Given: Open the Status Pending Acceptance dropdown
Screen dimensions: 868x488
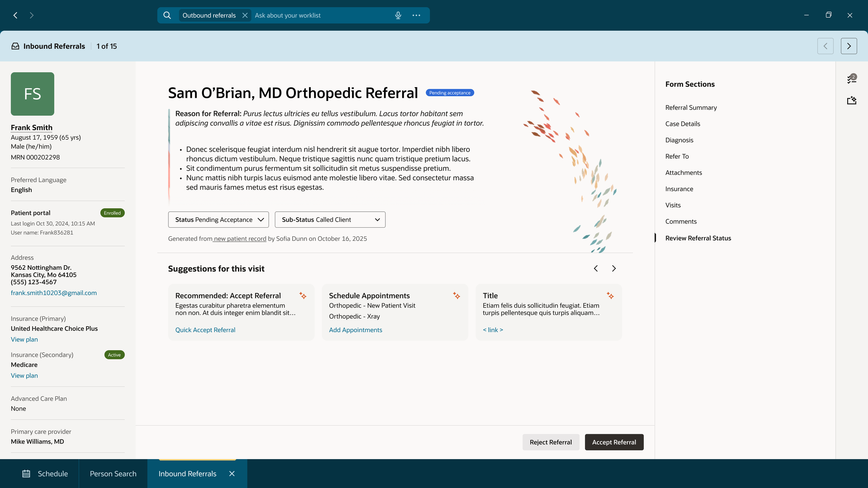Looking at the screenshot, I should 218,219.
